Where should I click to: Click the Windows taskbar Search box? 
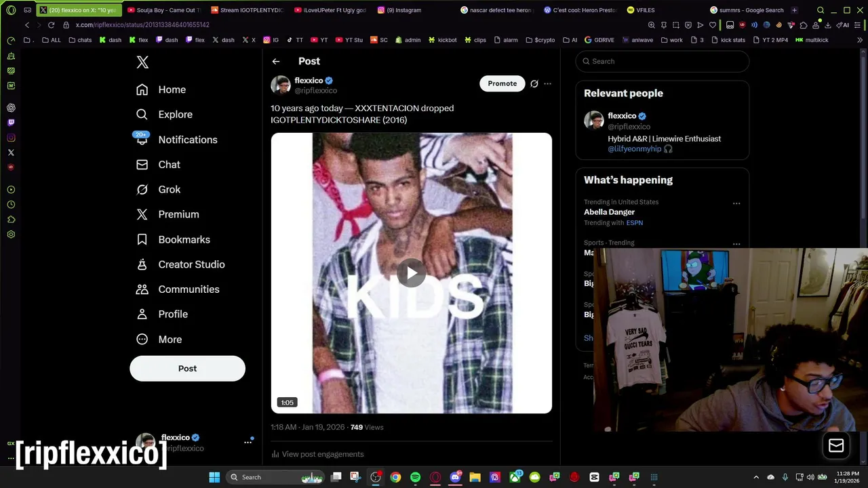(x=275, y=477)
